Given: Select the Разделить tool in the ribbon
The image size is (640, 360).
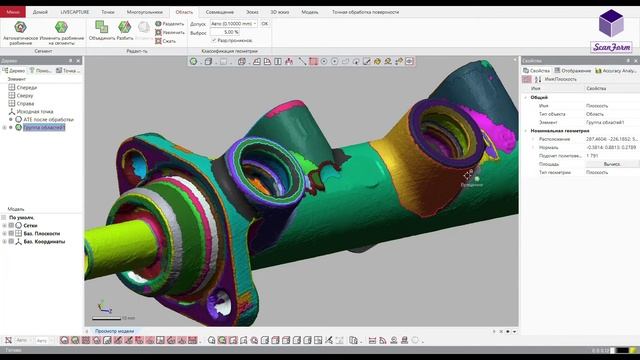Looking at the screenshot, I should 169,24.
